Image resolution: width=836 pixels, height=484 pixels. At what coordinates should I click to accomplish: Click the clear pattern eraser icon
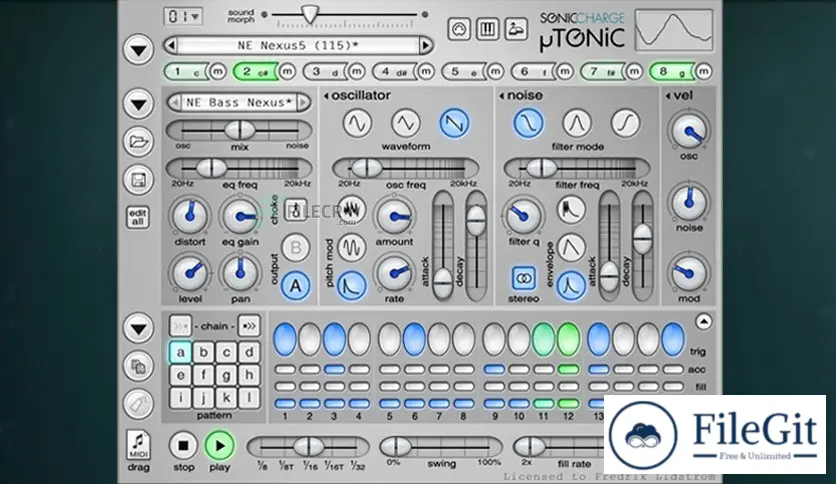coord(139,404)
